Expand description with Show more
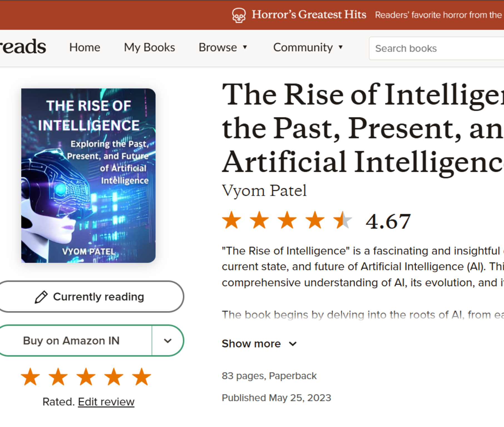The image size is (504, 427). click(x=259, y=344)
